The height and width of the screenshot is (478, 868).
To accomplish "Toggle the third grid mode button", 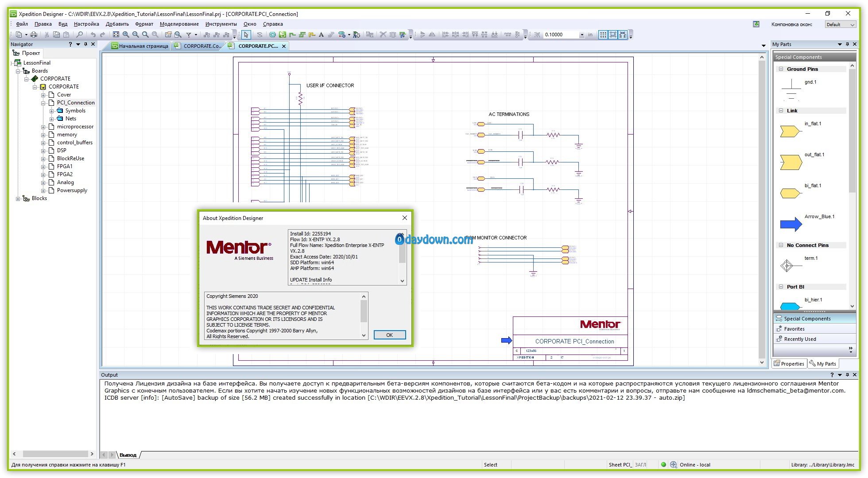I will coord(623,35).
